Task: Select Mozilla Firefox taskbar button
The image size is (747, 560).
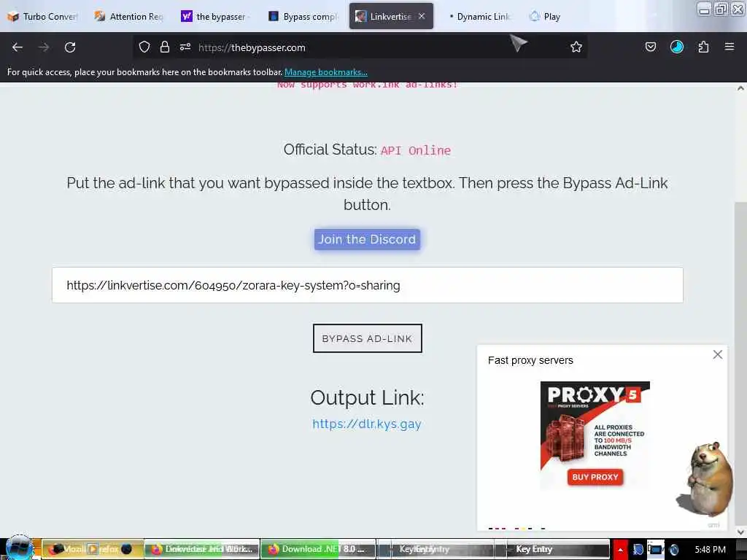Action: pyautogui.click(x=93, y=549)
